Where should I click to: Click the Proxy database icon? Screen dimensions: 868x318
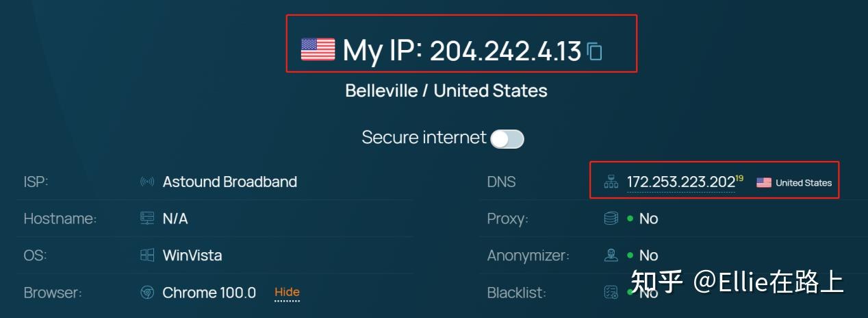[x=611, y=219]
